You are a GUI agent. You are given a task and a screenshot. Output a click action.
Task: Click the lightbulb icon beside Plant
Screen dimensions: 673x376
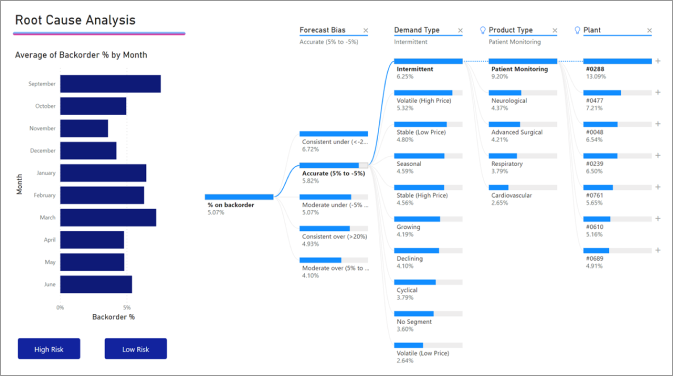pyautogui.click(x=577, y=30)
